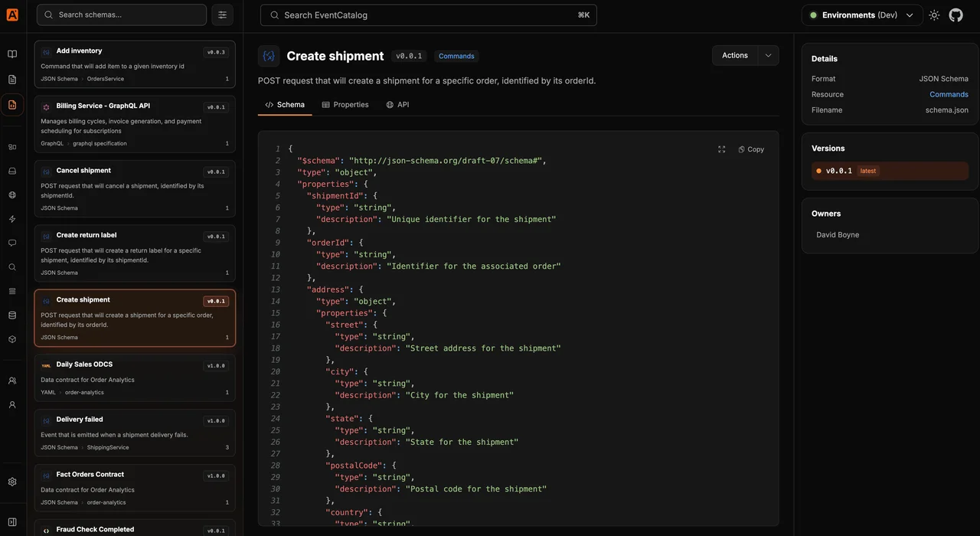Open the document page icon in sidebar
The width and height of the screenshot is (980, 536).
tap(12, 79)
